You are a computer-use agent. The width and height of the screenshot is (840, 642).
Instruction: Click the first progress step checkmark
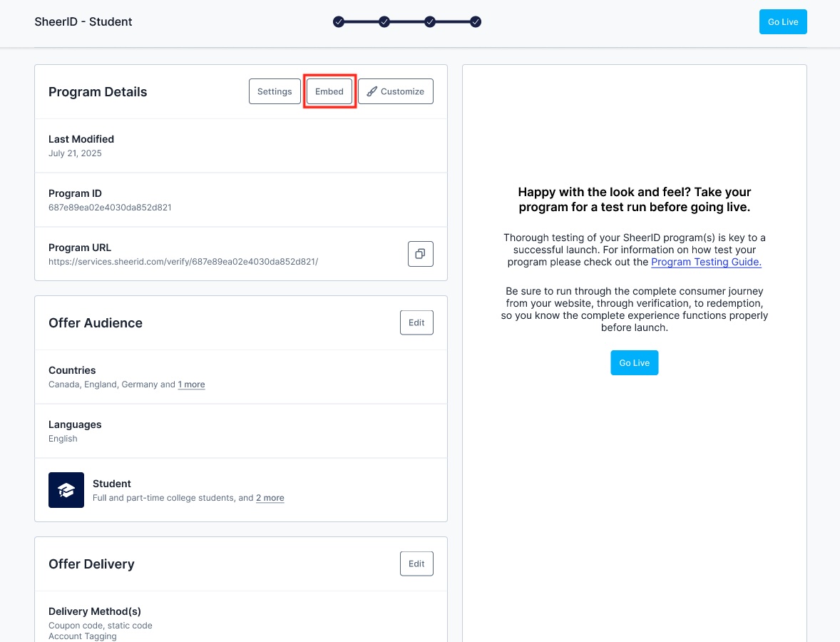[339, 22]
